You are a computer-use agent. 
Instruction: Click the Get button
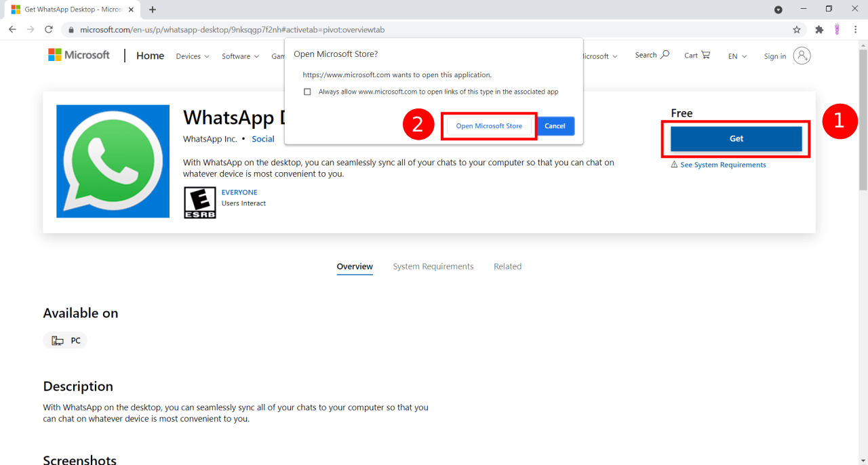tap(736, 138)
